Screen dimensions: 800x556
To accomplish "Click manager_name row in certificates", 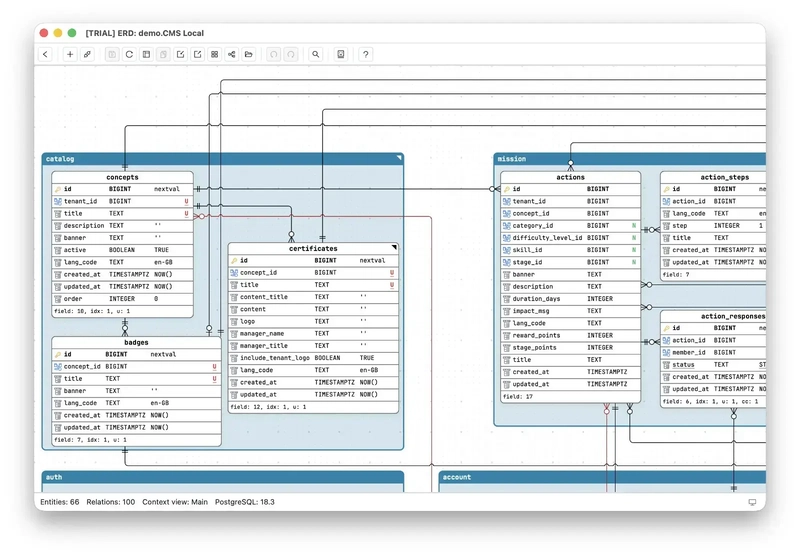I will [x=313, y=334].
